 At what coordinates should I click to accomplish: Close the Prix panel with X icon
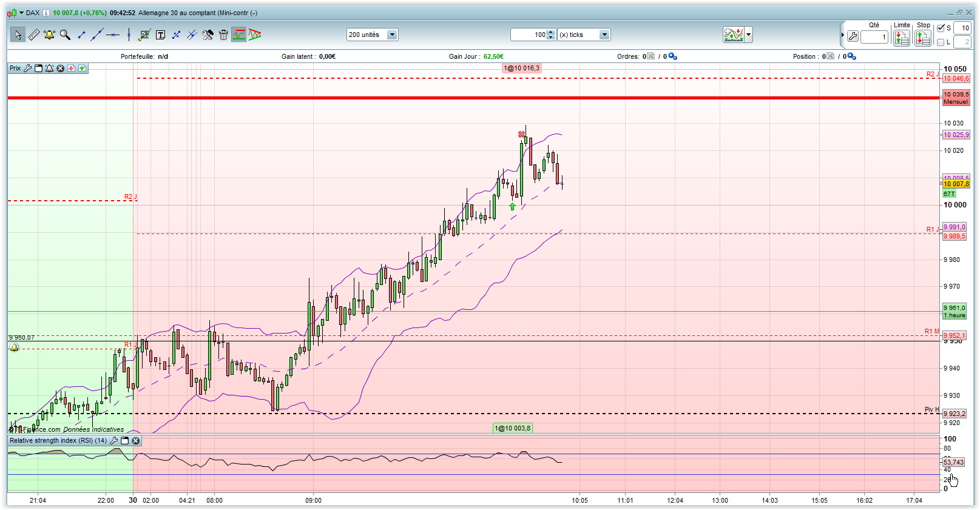click(61, 68)
